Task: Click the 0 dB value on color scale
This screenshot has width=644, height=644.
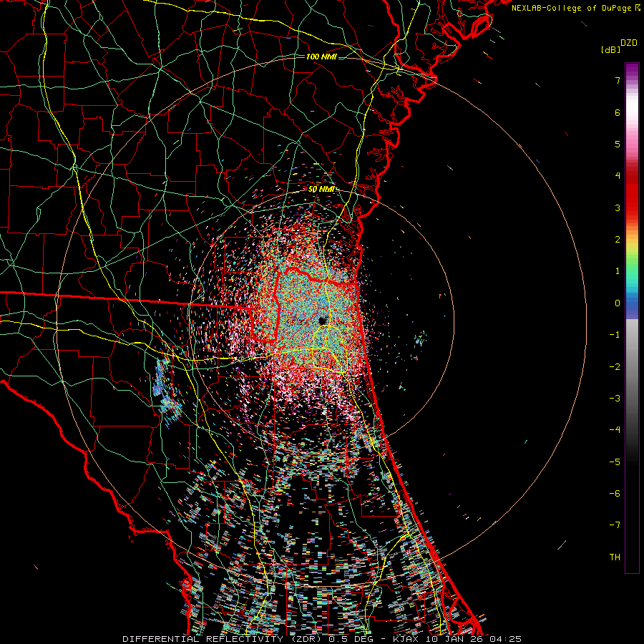Action: coord(618,303)
